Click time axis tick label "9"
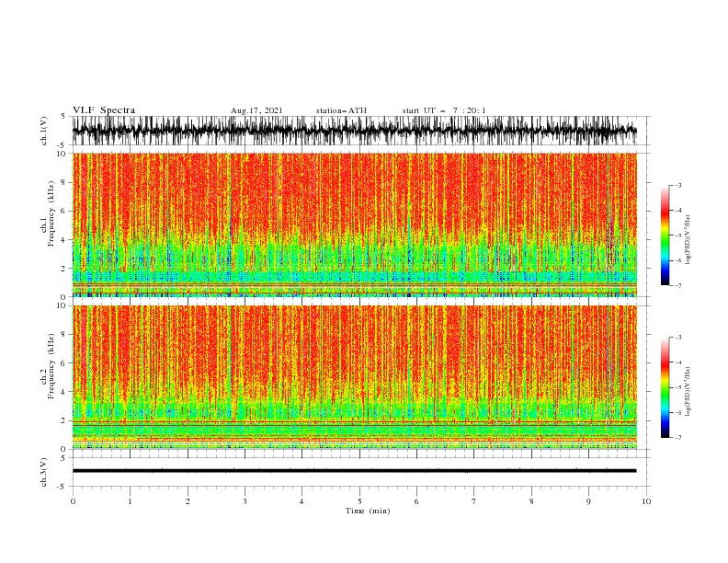This screenshot has height=563, width=728. pos(588,501)
